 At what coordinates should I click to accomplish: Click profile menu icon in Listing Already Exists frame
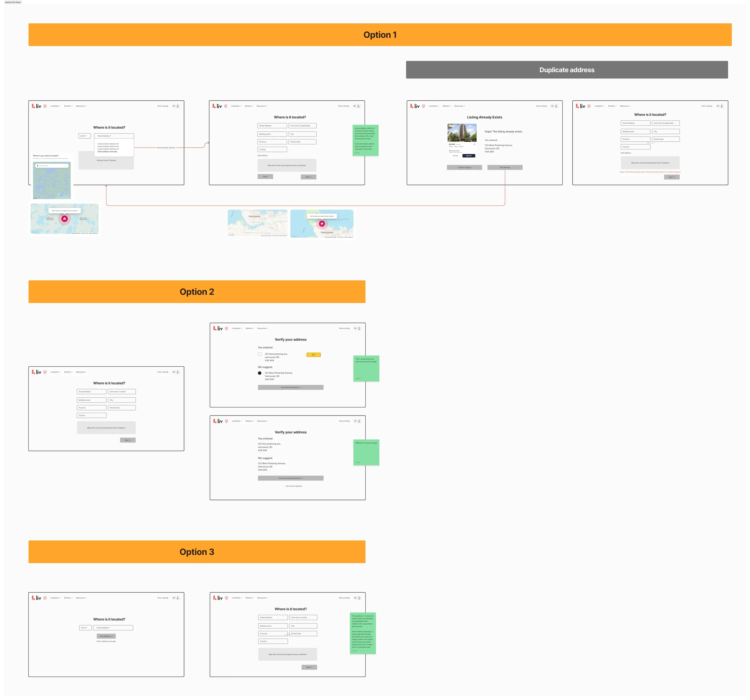point(554,106)
